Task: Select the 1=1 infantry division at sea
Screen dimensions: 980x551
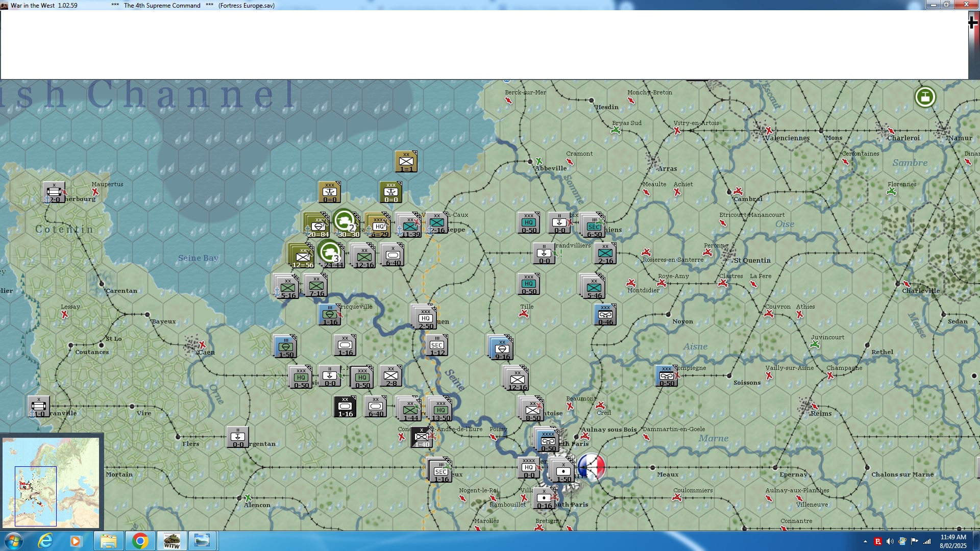Action: click(406, 162)
